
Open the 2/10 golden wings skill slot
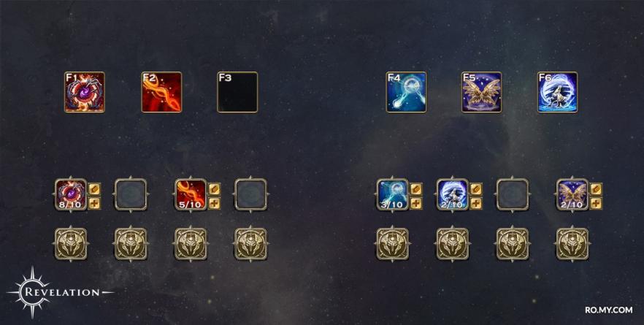click(x=572, y=194)
